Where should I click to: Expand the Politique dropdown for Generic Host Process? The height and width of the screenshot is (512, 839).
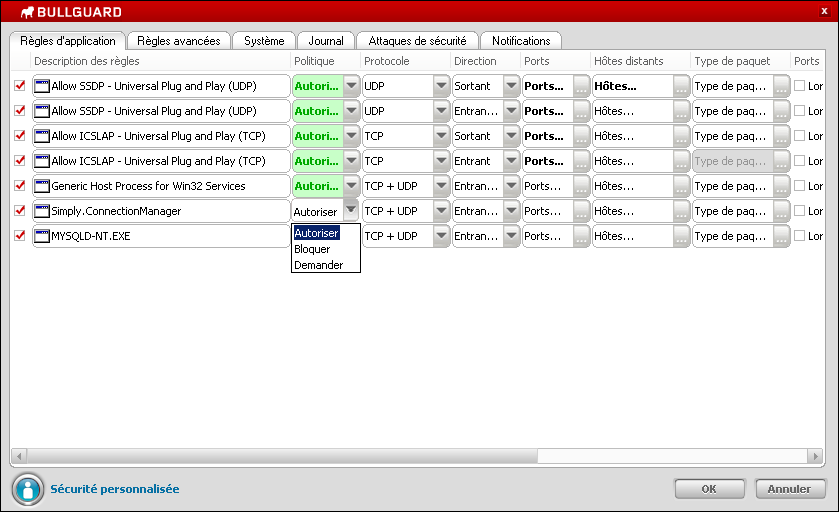(x=351, y=186)
